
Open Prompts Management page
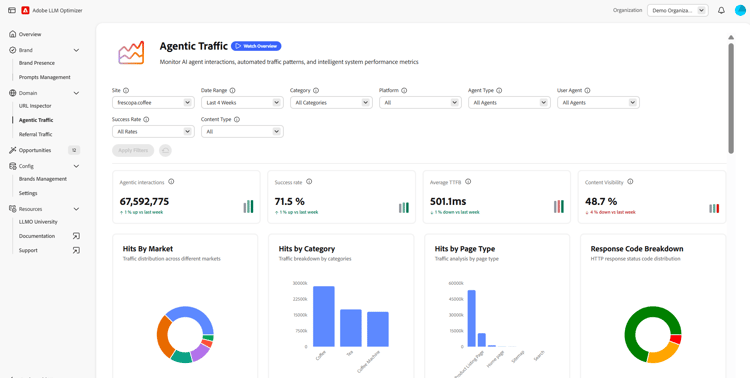44,77
